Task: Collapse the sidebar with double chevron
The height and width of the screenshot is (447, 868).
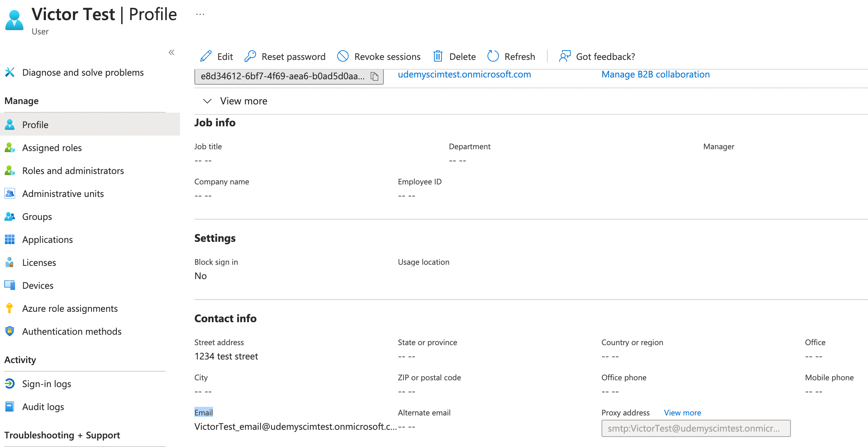Action: pos(171,52)
